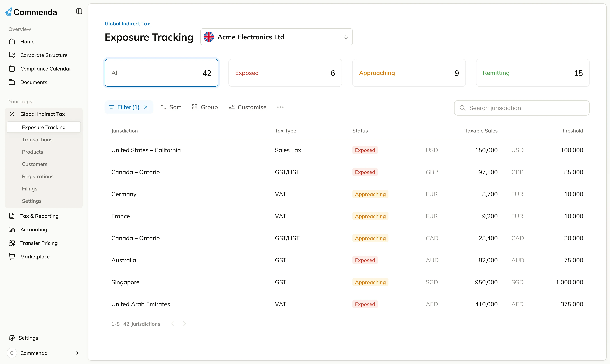Open the Acme Electronics Ltd entity selector

pyautogui.click(x=276, y=37)
